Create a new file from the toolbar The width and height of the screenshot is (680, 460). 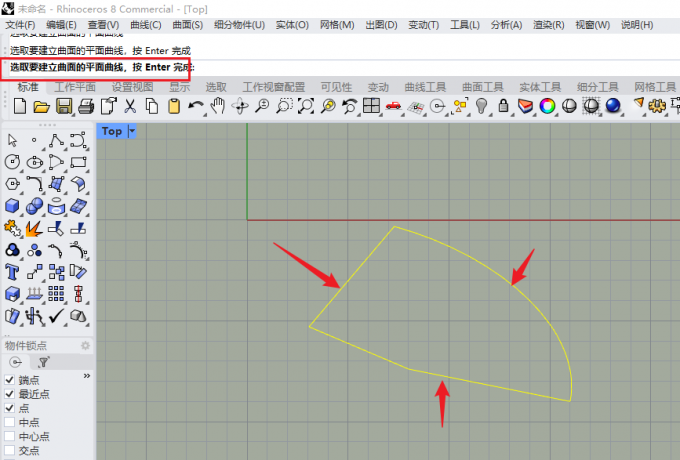click(20, 106)
